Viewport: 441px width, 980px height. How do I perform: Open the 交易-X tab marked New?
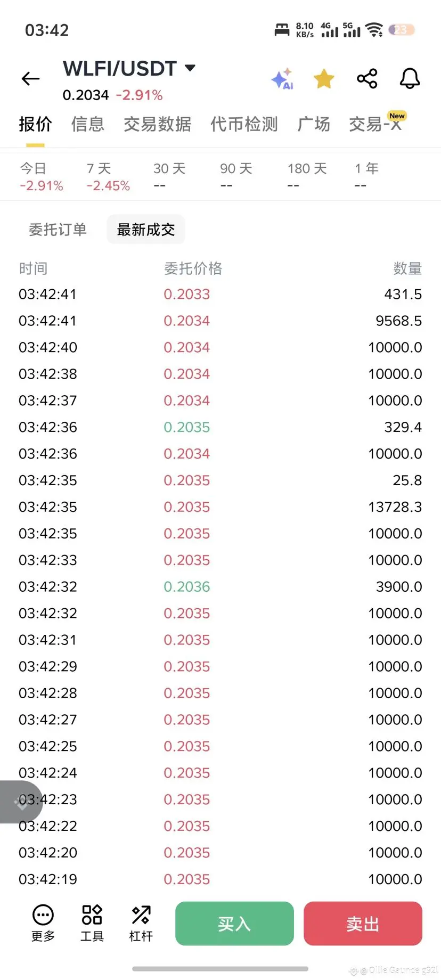(377, 123)
